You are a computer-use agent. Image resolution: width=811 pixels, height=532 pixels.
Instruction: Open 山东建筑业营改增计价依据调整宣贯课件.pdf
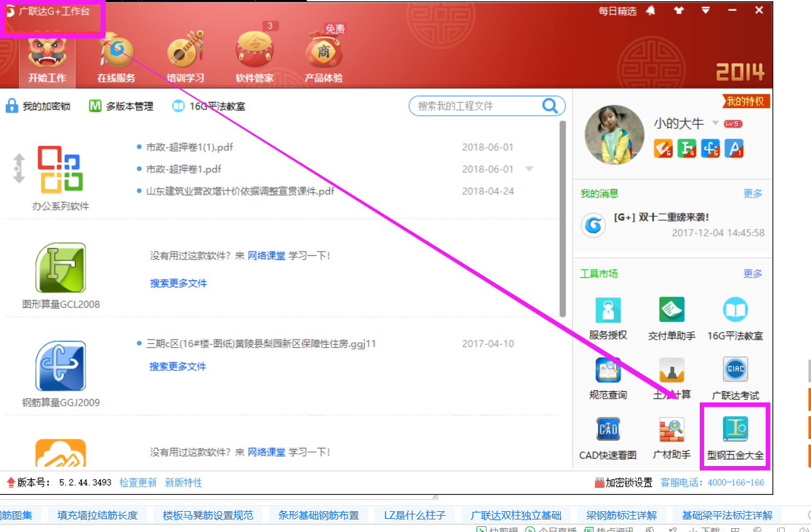click(240, 191)
